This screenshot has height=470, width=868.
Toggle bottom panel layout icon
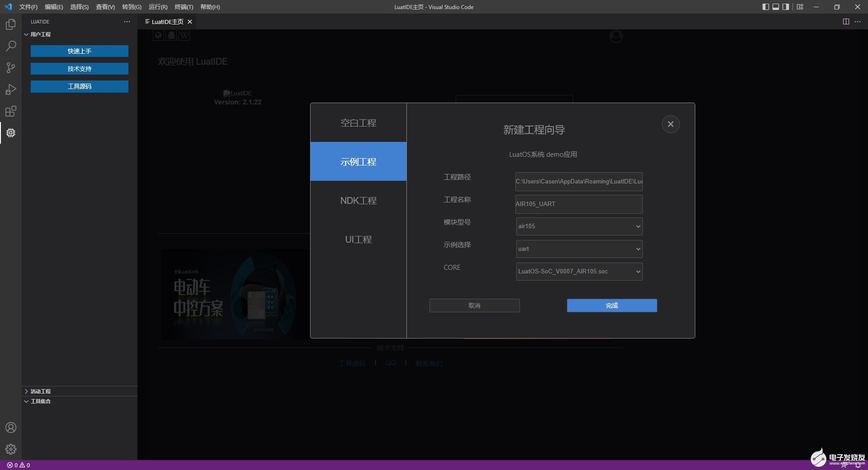click(x=776, y=7)
